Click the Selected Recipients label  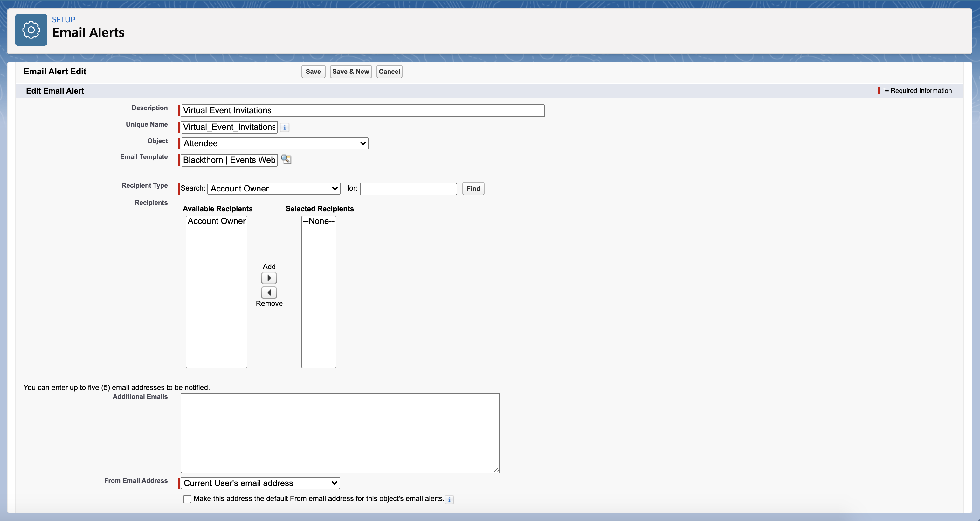point(320,209)
